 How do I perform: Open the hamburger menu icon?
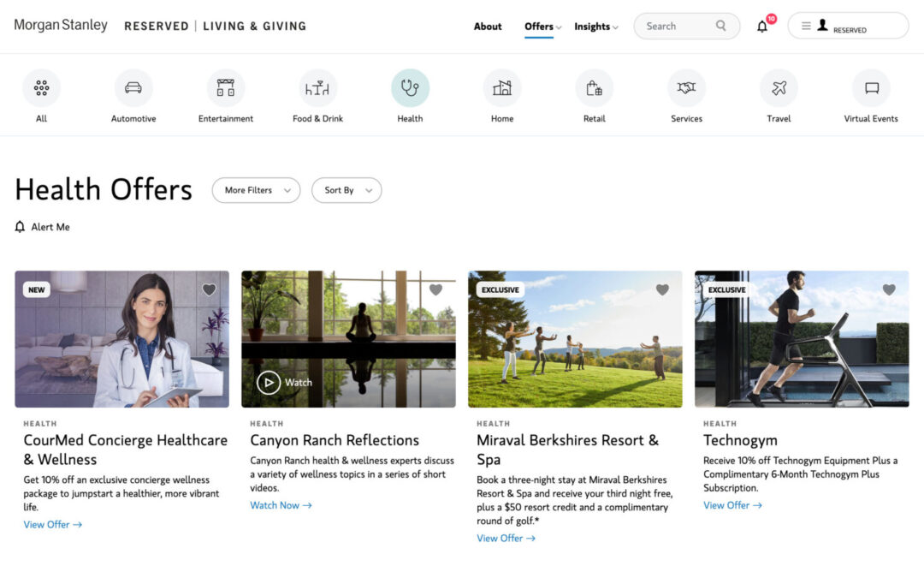806,26
